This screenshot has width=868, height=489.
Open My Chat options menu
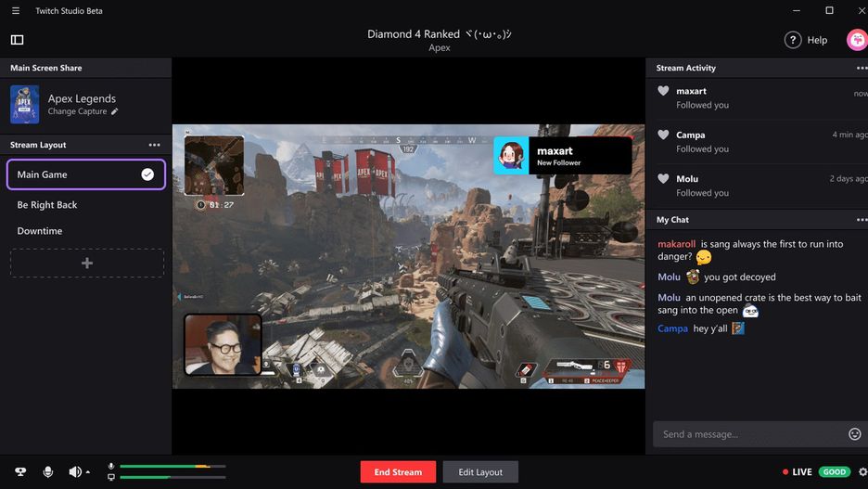tap(862, 219)
